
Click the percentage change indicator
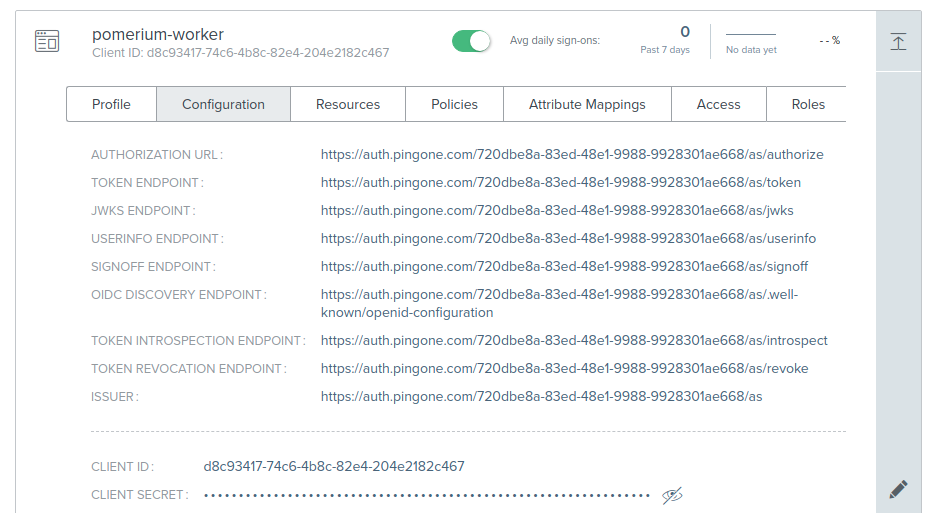click(x=830, y=41)
